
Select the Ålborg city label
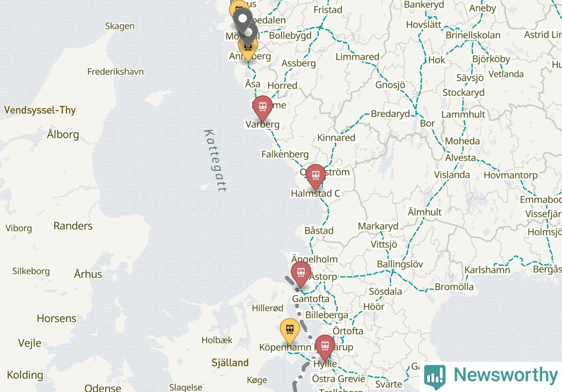(63, 134)
